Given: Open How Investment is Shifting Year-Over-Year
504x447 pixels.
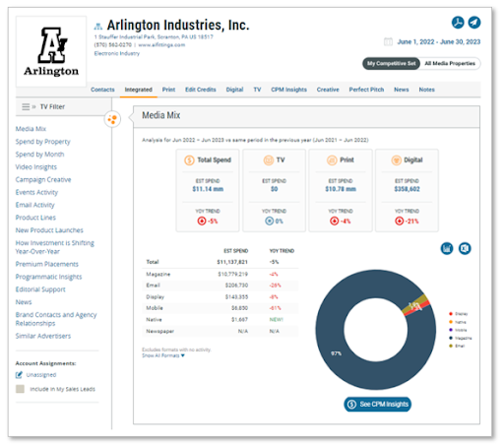Looking at the screenshot, I should (x=55, y=247).
